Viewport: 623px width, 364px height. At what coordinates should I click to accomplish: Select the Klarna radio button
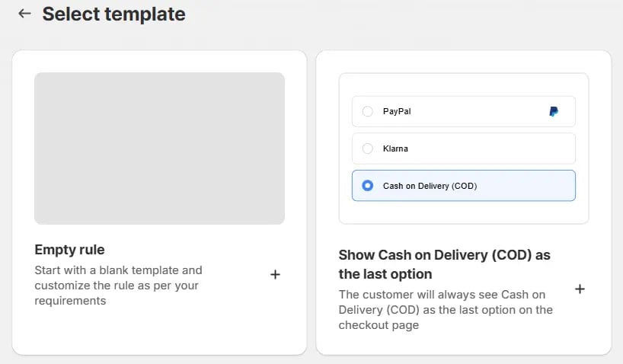[368, 148]
